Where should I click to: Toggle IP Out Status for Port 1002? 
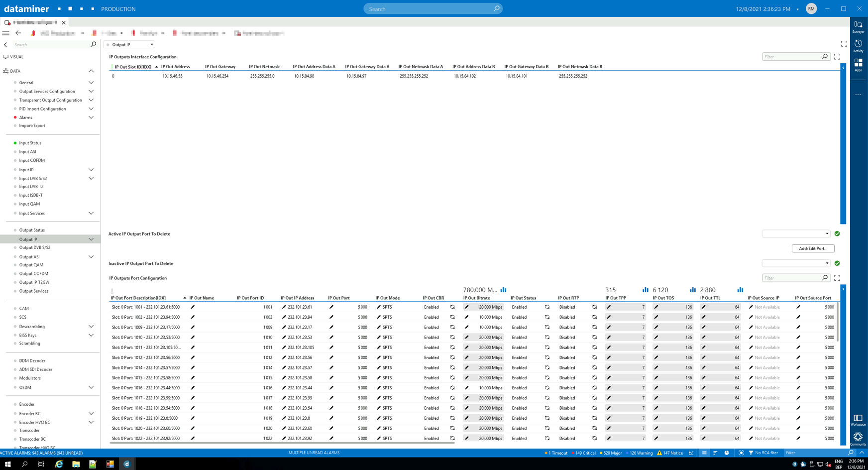(547, 317)
